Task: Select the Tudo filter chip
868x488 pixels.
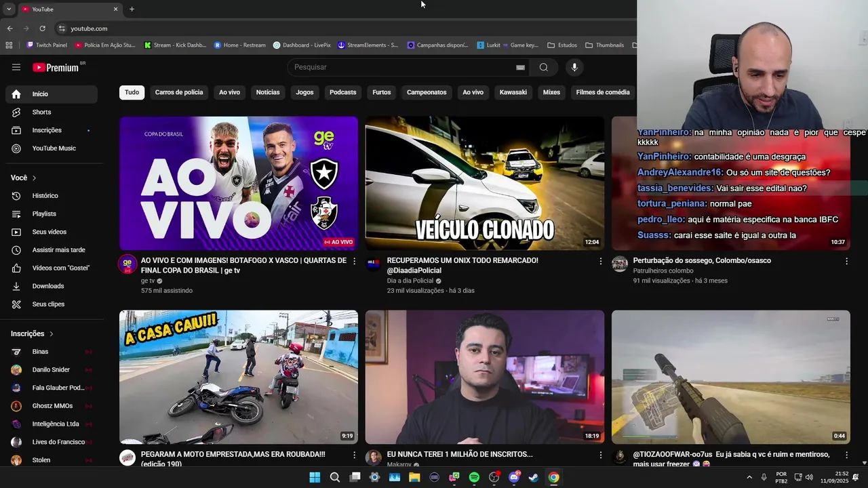Action: tap(132, 92)
